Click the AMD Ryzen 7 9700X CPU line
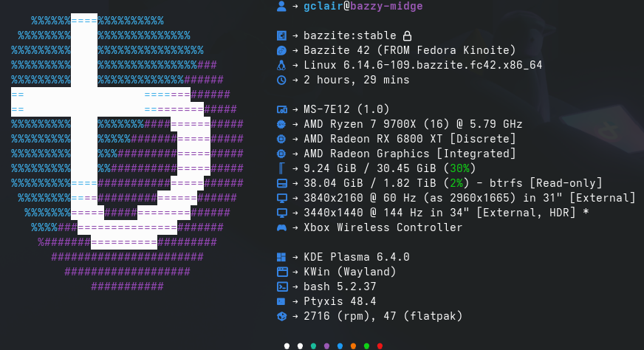This screenshot has width=644, height=350. [x=413, y=124]
